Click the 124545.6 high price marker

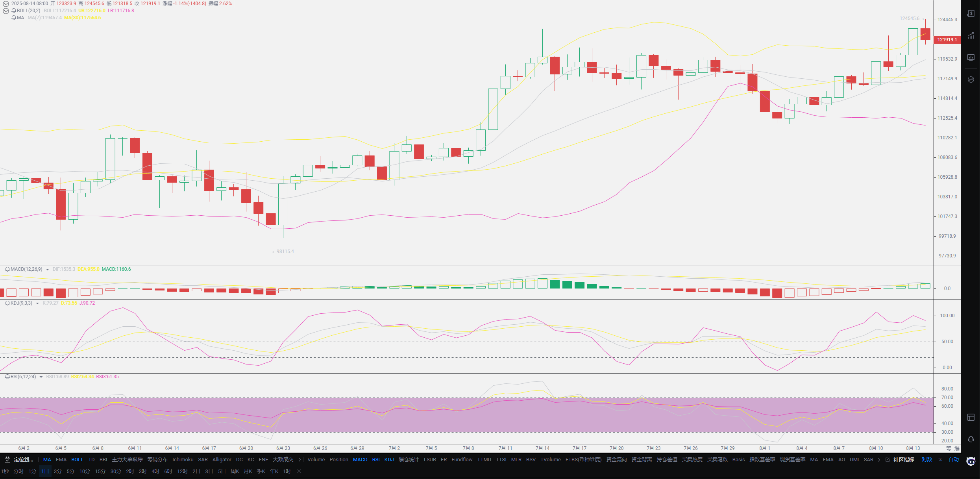[910, 18]
